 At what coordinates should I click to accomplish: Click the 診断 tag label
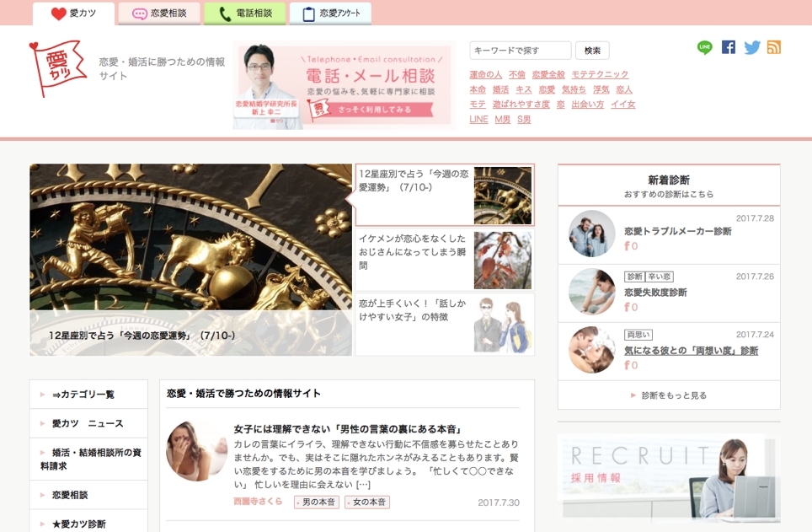pos(634,277)
